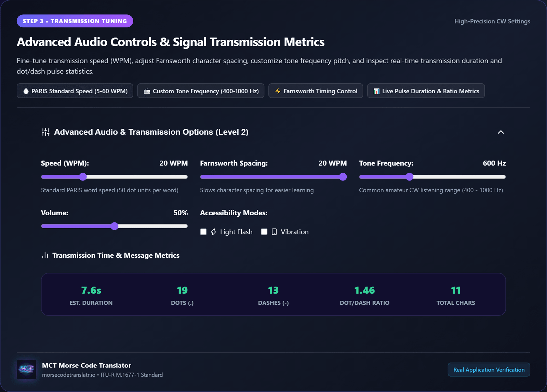Click the Advanced Audio & Transmission Options heading
Screen dimensions: 547x392
coord(151,132)
